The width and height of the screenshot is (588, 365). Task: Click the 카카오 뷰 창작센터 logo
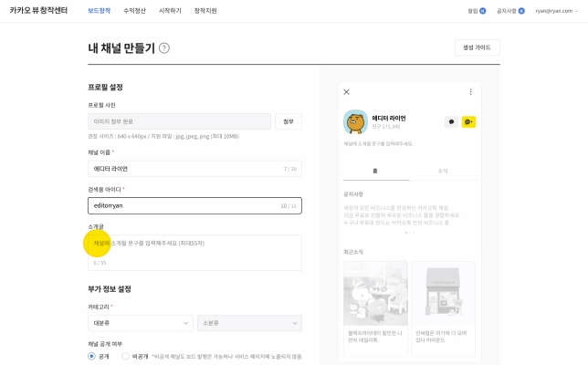click(x=38, y=10)
